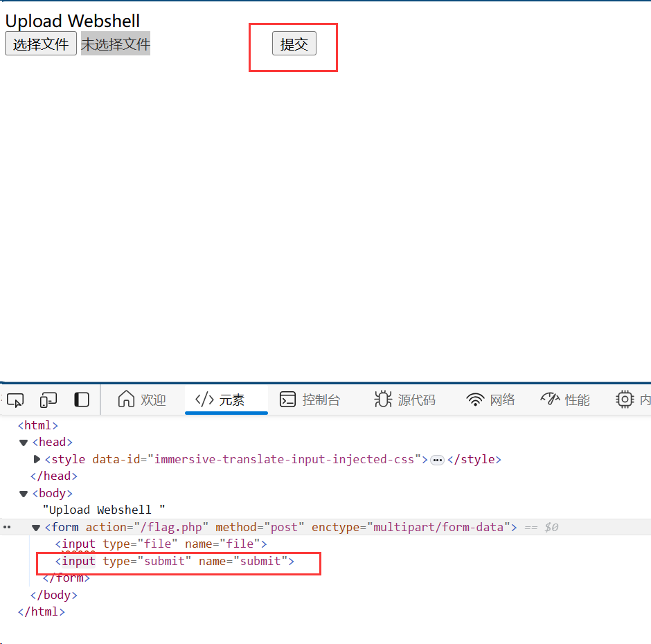Screen dimensions: 651x644
Task: Select the input type="submit" DOM node
Action: click(175, 561)
